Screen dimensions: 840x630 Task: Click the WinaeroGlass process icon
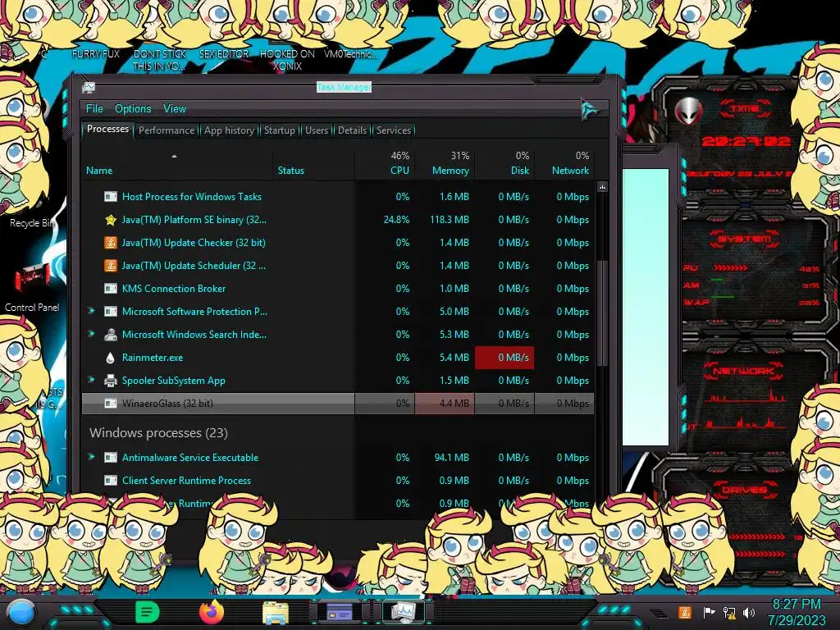[x=111, y=404]
